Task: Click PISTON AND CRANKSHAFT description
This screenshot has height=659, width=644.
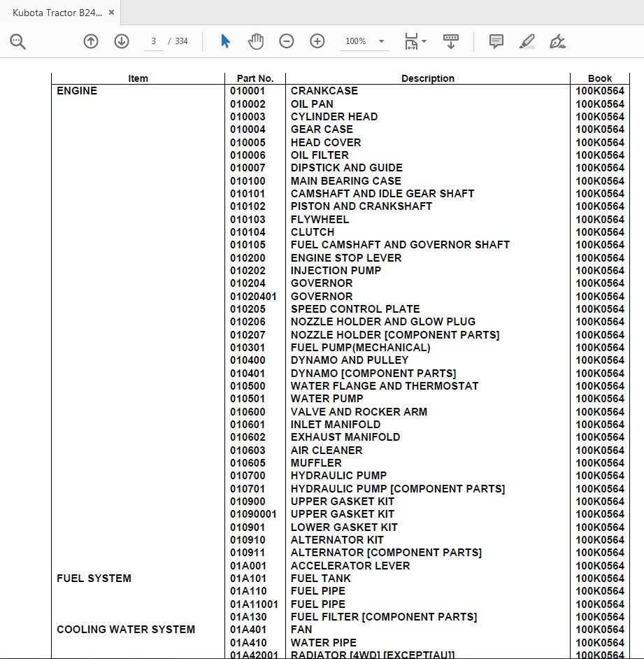Action: (362, 206)
